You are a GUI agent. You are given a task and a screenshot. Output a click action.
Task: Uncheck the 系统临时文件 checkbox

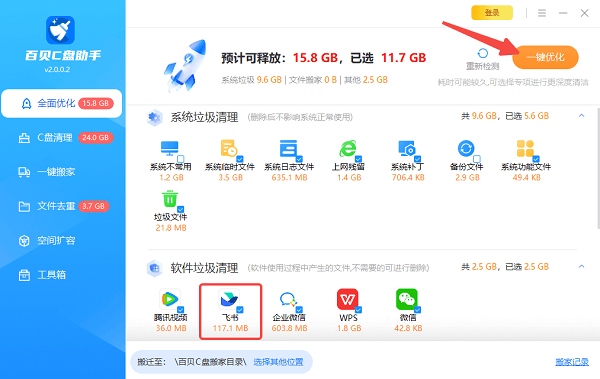click(240, 158)
